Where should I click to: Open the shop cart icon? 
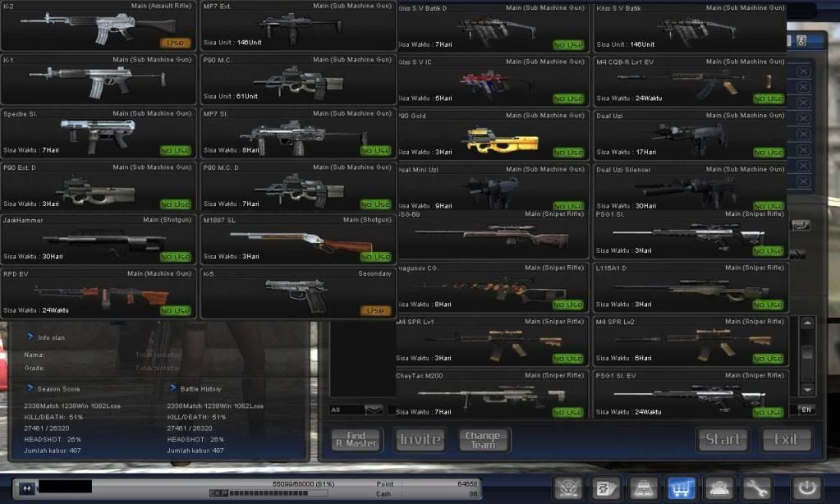pos(681,488)
